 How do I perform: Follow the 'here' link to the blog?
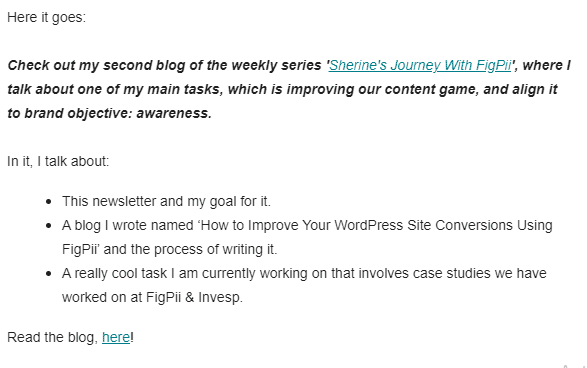click(x=116, y=337)
